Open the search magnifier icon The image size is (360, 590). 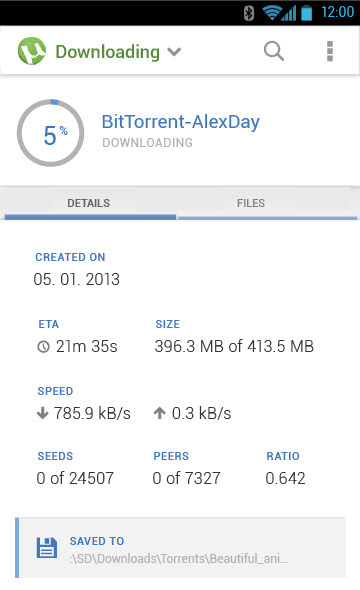274,51
